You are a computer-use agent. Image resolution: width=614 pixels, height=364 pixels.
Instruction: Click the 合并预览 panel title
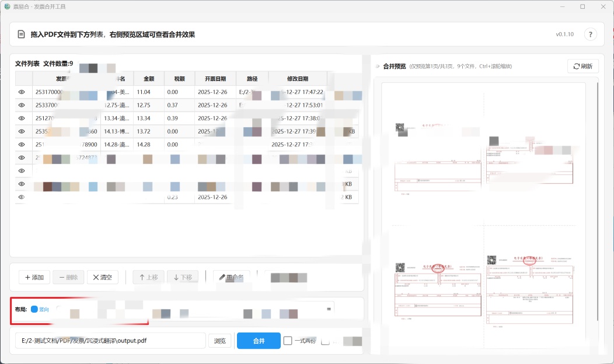395,66
